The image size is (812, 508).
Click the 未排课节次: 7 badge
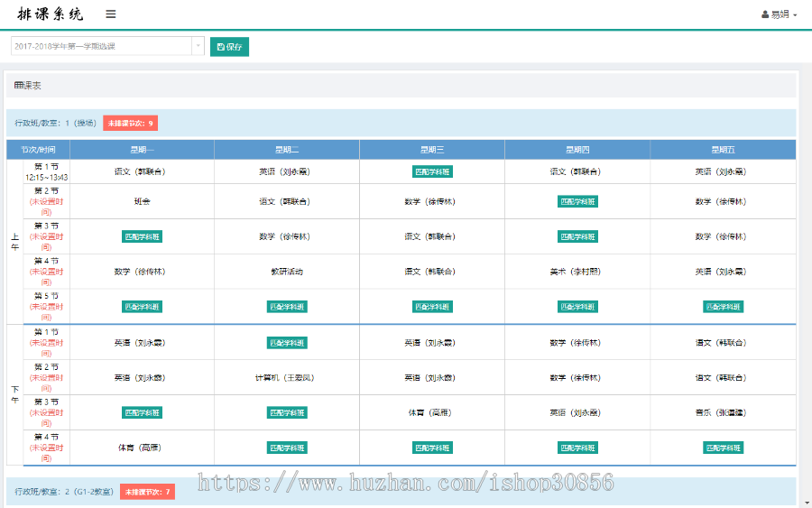[147, 492]
